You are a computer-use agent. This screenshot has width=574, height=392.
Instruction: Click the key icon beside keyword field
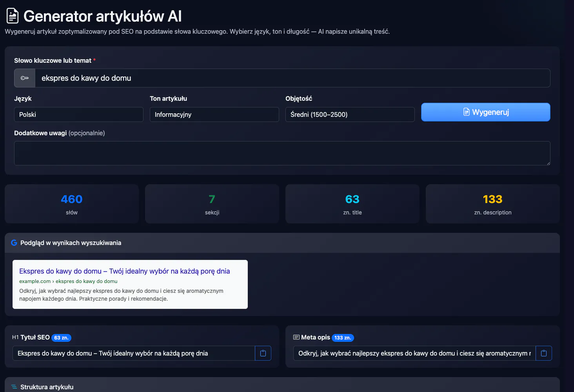tap(25, 78)
